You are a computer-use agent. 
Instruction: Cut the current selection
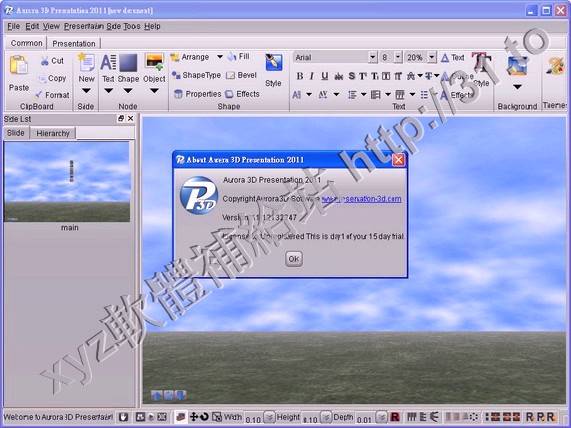pos(52,61)
